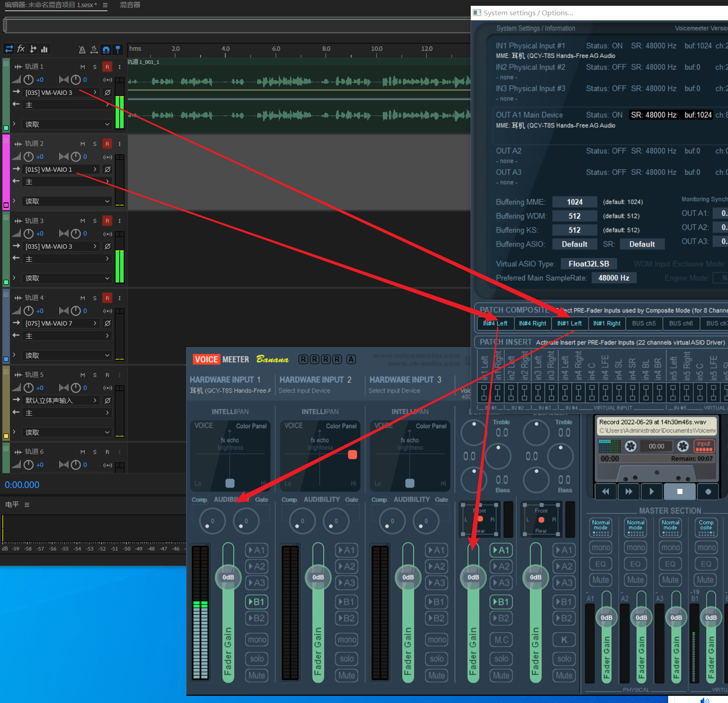Toggle the snapping magnet icon
Screen dimensions: 728x703
pos(106,49)
